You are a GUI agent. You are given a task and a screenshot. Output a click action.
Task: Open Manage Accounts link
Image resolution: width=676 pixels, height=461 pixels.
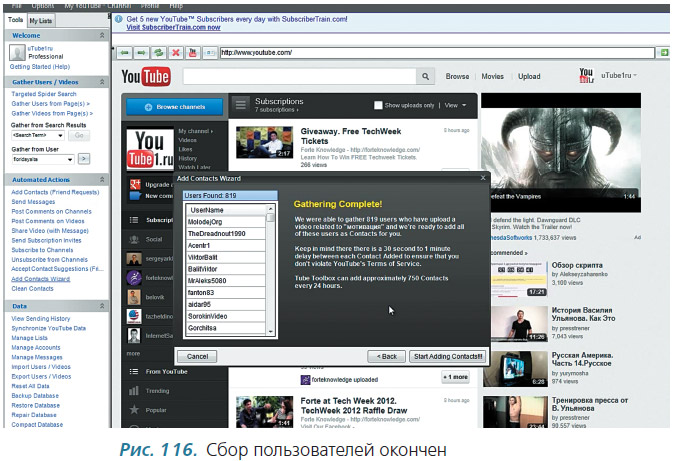point(36,348)
